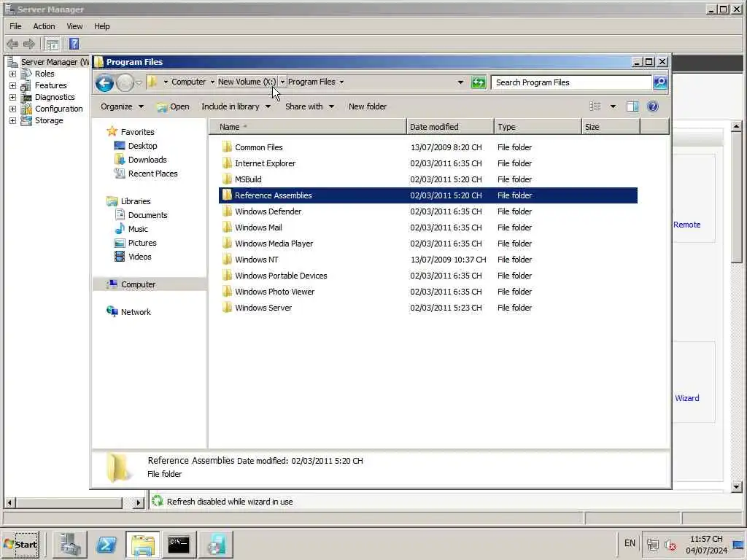Screen dimensions: 747x560
Task: Select the MSBuild folder icon
Action: 228,179
